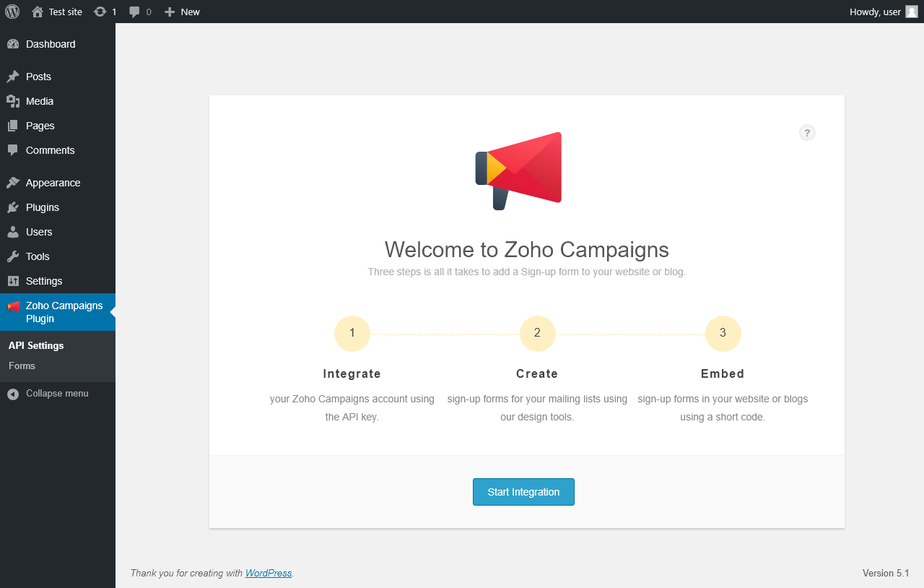Open the Media library menu
The image size is (924, 588).
coord(58,101)
